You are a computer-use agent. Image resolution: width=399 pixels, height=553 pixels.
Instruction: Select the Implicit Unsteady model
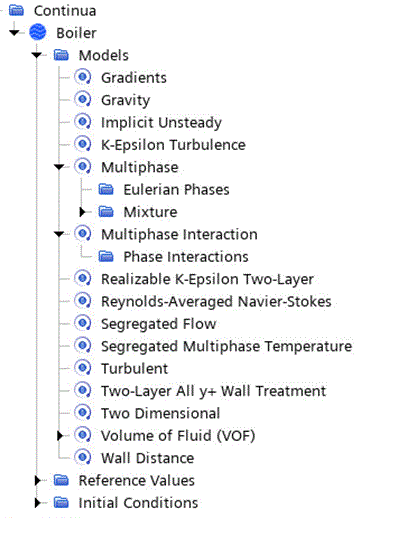click(x=161, y=123)
